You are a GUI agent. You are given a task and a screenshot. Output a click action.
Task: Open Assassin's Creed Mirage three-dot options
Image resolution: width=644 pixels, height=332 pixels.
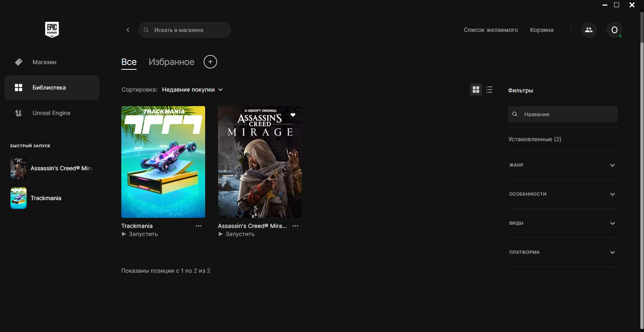pyautogui.click(x=295, y=226)
